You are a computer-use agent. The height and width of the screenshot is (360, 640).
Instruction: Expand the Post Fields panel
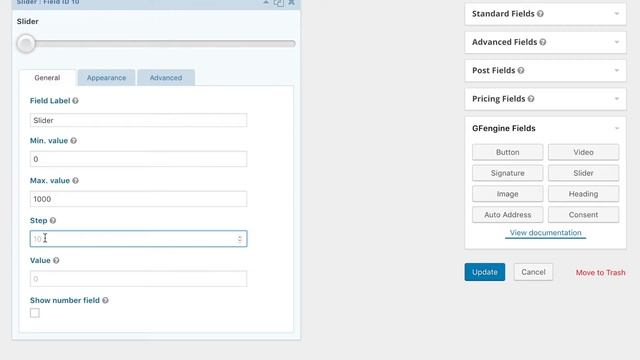click(x=617, y=71)
